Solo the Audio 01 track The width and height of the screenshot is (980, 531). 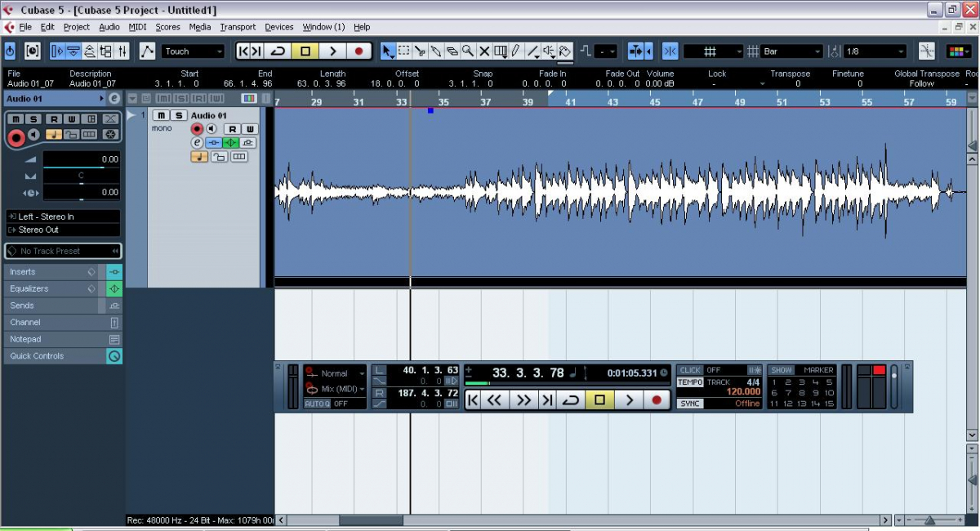(179, 115)
